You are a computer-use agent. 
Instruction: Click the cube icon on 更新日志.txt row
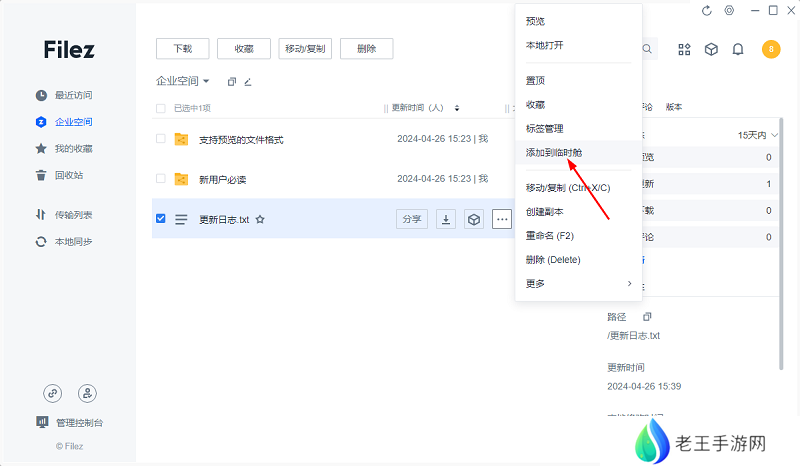[x=474, y=219]
